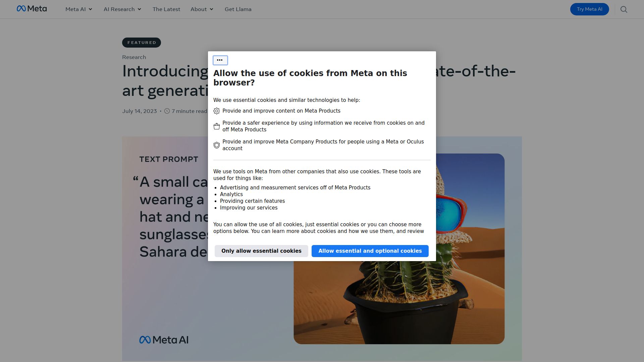Expand the AI Research dropdown menu
This screenshot has width=644, height=362.
tap(122, 9)
